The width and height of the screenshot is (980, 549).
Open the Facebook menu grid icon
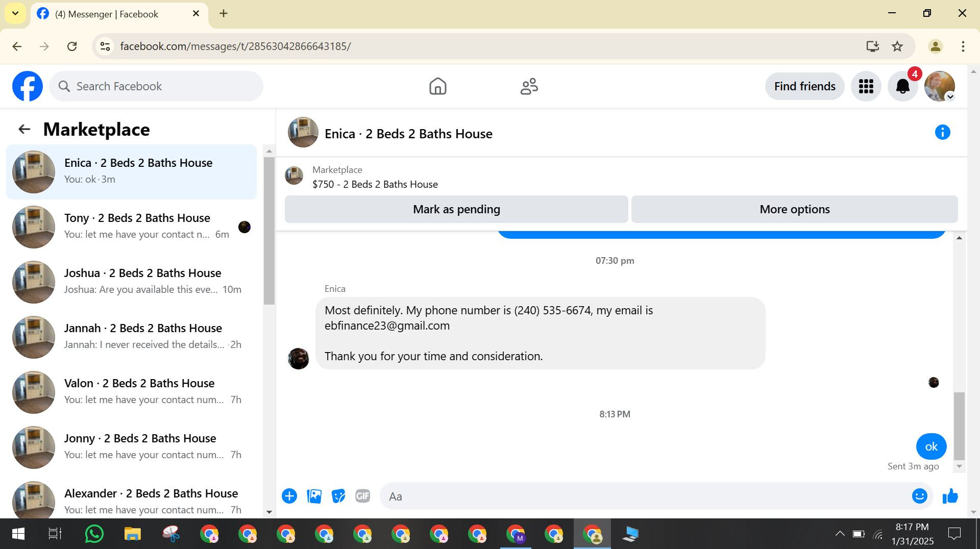[x=866, y=86]
